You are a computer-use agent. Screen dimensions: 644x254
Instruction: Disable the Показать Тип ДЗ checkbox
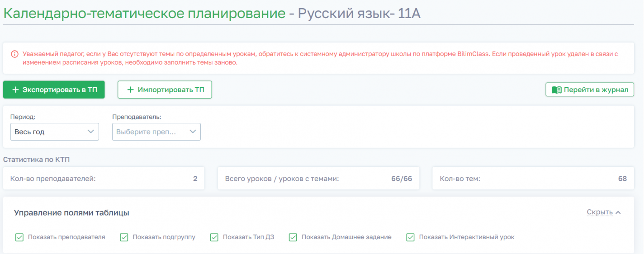214,237
